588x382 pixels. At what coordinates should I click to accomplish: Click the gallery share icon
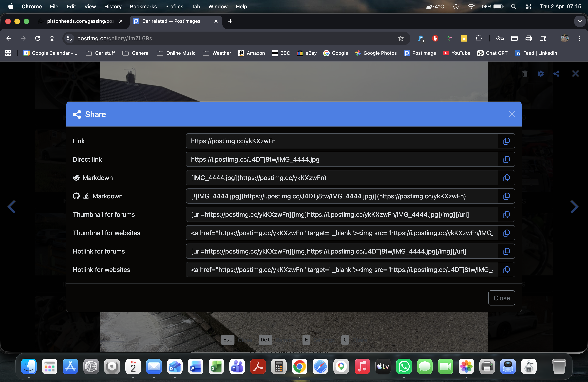556,74
